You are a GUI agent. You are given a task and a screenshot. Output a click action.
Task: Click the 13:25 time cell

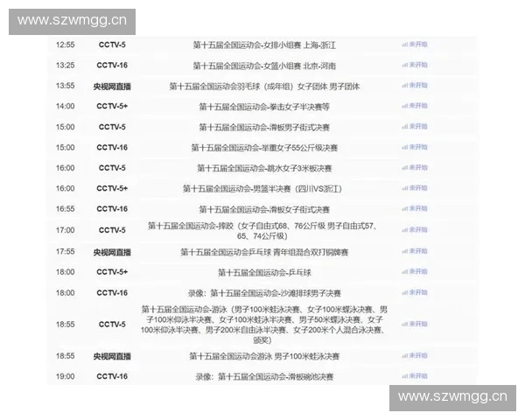(66, 66)
